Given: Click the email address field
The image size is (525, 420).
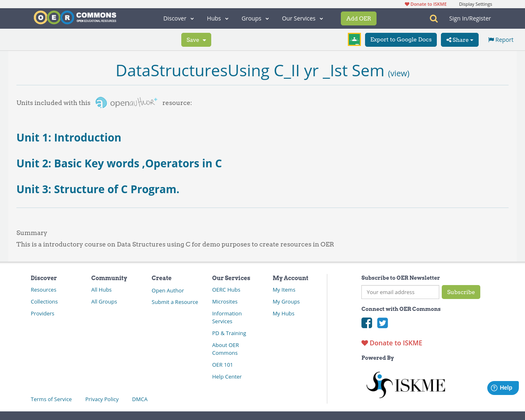Looking at the screenshot, I should pyautogui.click(x=400, y=292).
